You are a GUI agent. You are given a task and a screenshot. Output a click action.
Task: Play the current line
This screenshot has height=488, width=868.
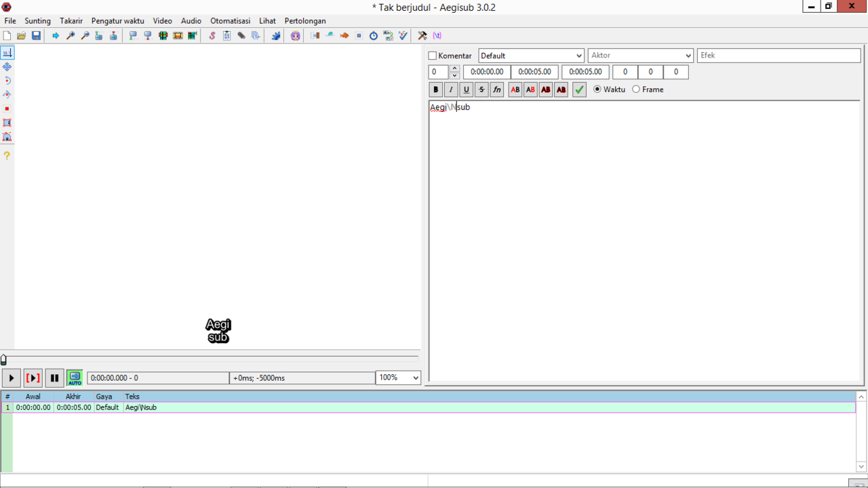33,378
